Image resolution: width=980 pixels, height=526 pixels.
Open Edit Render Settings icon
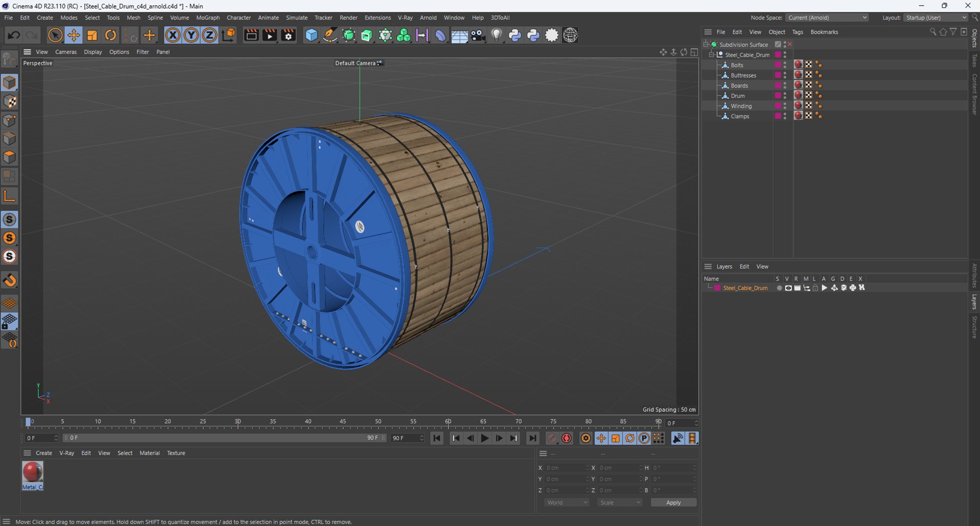[x=288, y=35]
